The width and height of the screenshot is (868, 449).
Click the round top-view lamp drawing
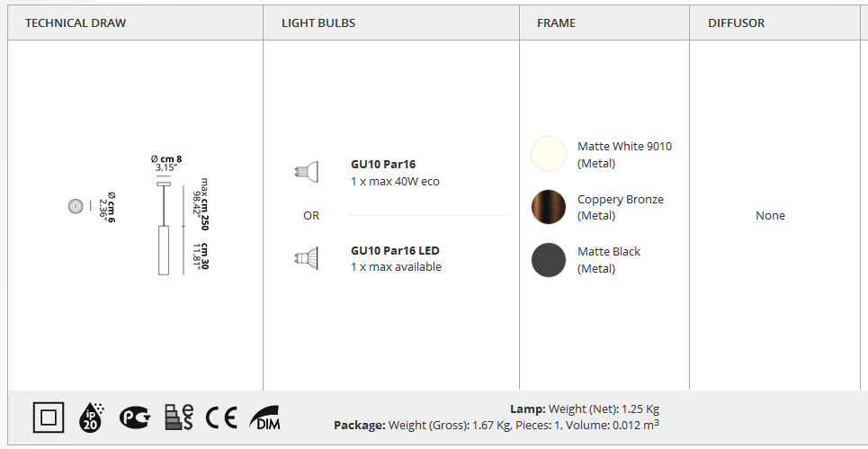(x=76, y=206)
